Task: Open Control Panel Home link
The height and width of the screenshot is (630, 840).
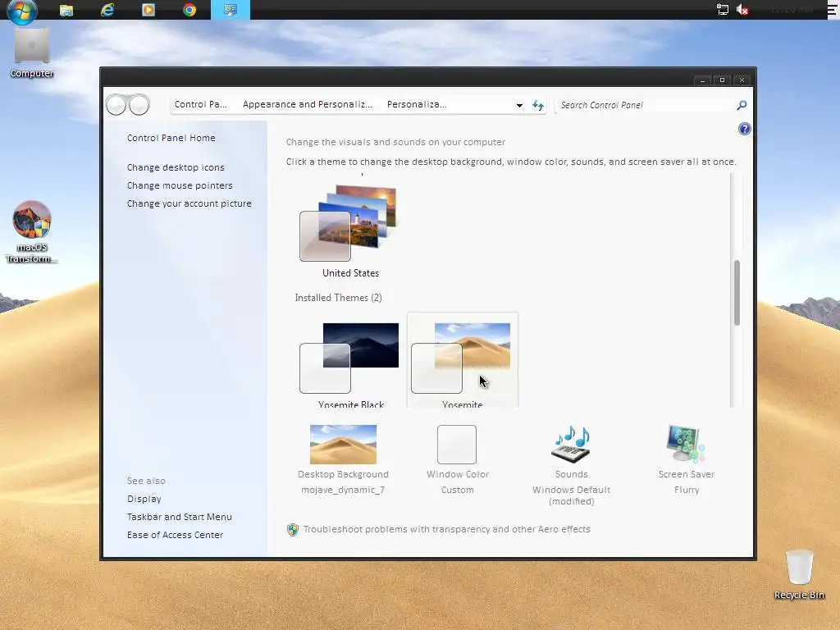Action: pos(171,138)
